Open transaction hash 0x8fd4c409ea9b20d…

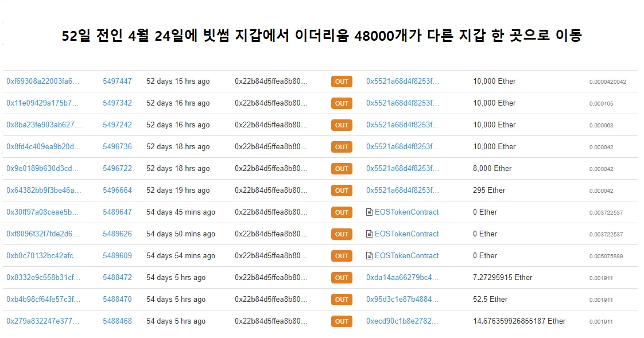tap(44, 146)
